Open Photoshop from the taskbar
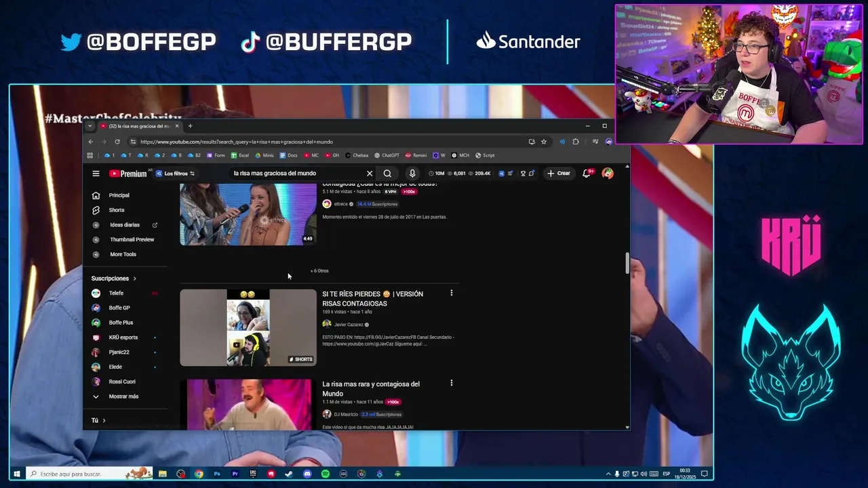This screenshot has height=488, width=868. click(217, 474)
